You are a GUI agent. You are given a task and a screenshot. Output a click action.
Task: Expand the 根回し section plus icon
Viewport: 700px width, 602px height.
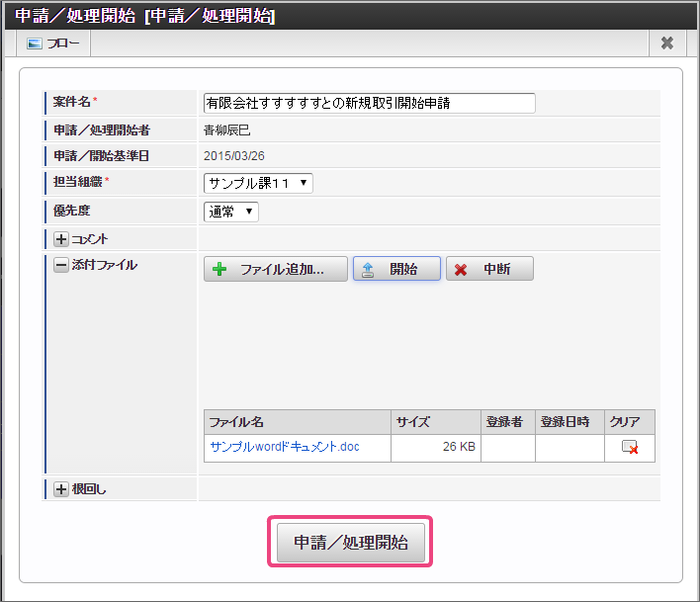[61, 489]
